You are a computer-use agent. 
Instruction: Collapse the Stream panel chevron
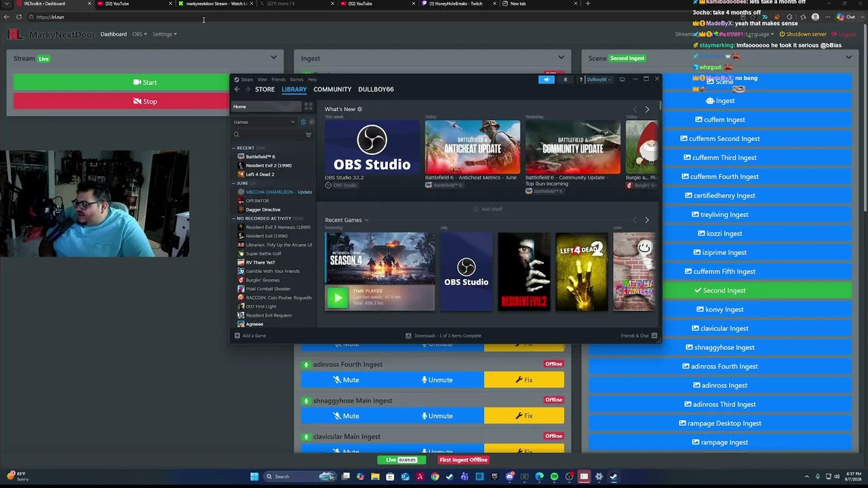coord(273,58)
